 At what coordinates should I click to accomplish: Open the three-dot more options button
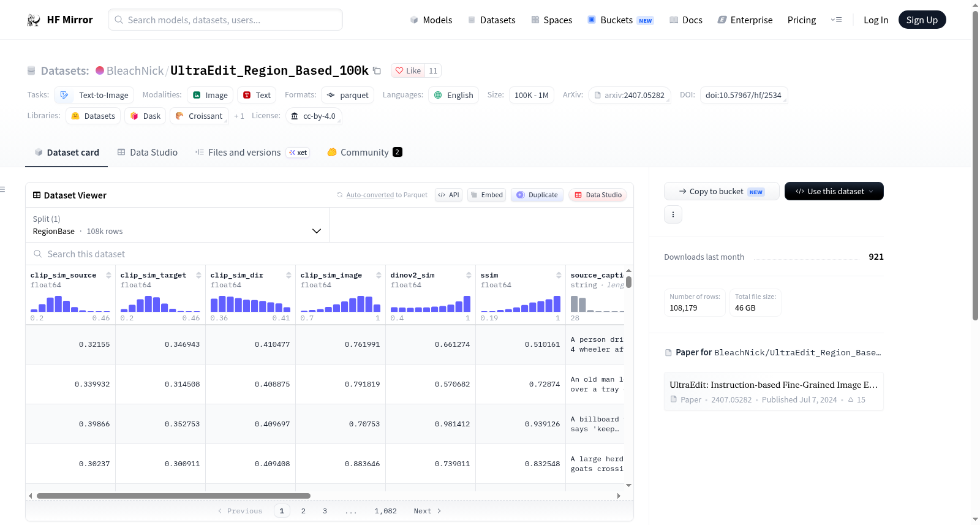click(x=673, y=214)
